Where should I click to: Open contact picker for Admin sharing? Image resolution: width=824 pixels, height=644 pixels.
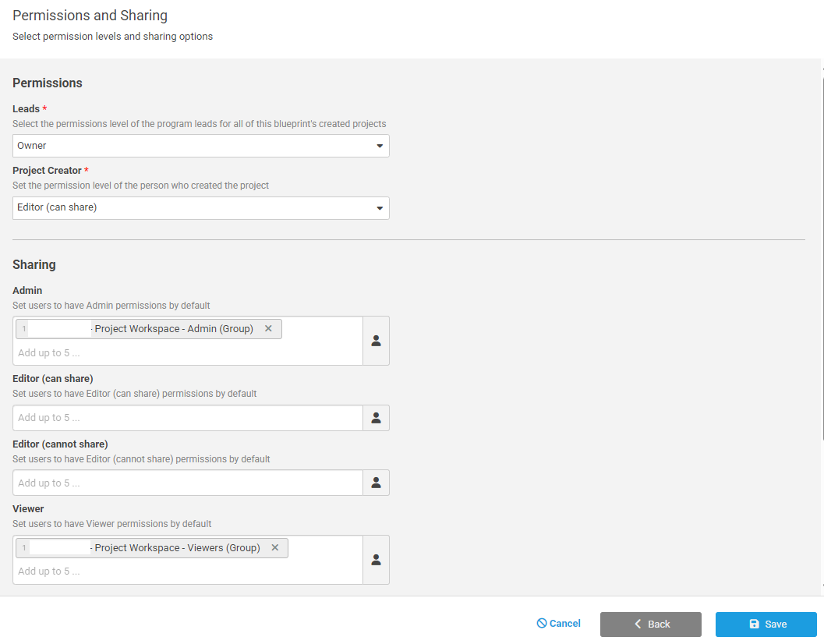(x=376, y=341)
